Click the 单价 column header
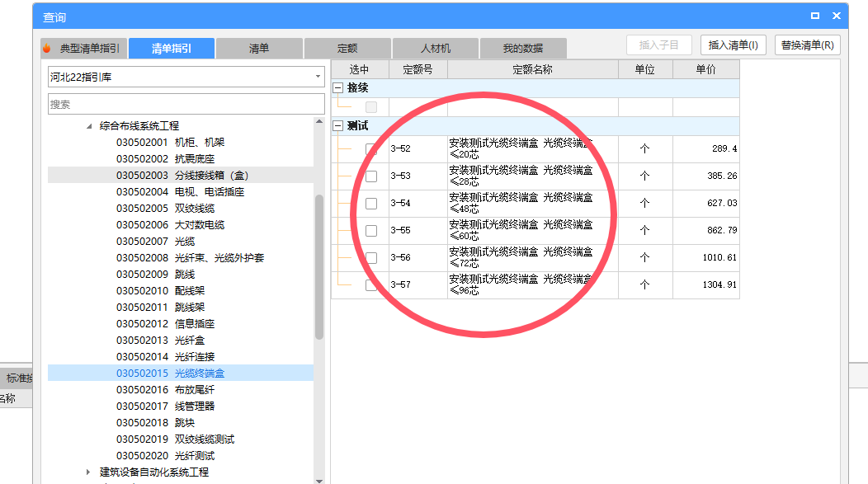Image resolution: width=868 pixels, height=484 pixels. pyautogui.click(x=706, y=70)
